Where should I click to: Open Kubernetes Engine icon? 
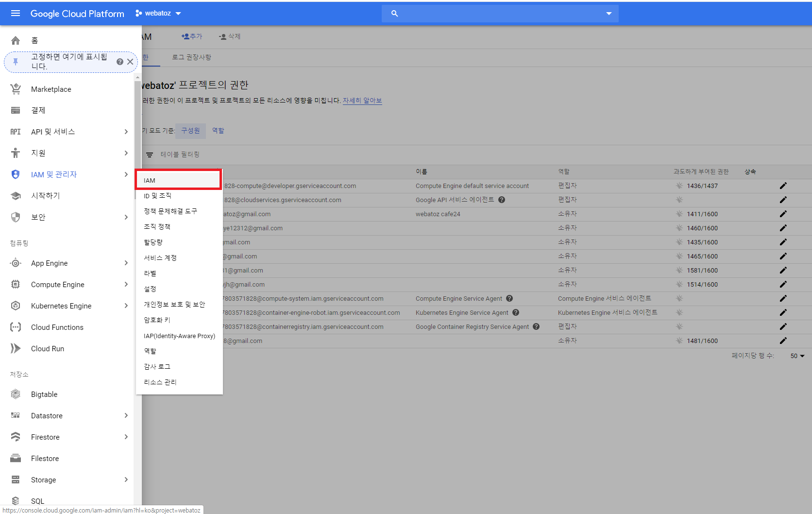click(16, 306)
